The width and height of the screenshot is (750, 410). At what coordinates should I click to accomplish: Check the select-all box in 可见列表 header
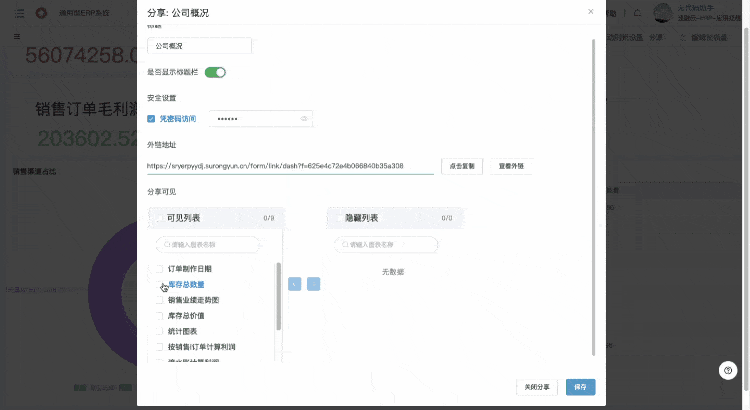(x=159, y=218)
